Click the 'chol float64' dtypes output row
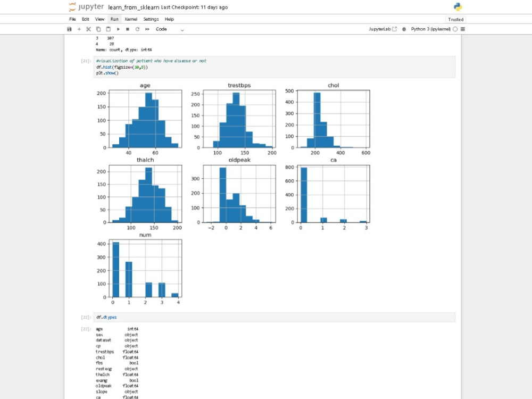 (x=117, y=358)
